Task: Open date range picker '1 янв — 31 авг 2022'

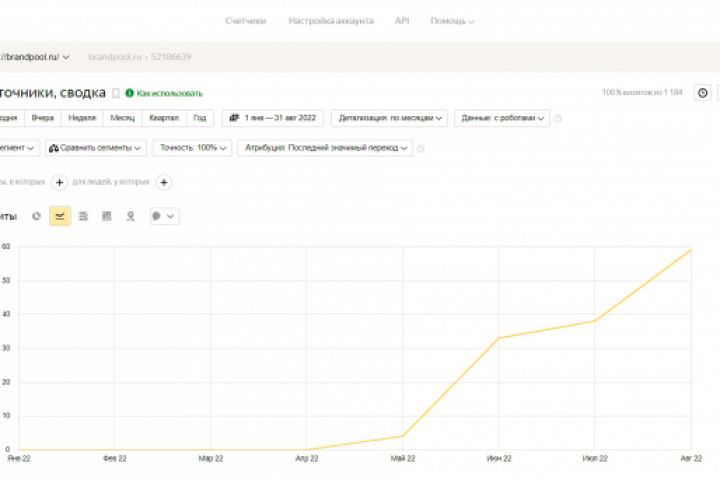Action: [x=272, y=118]
